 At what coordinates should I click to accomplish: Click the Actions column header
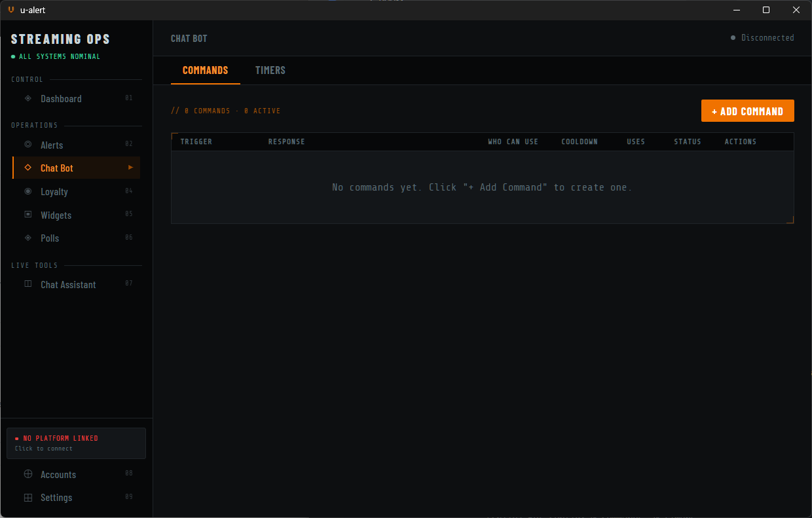click(x=741, y=141)
